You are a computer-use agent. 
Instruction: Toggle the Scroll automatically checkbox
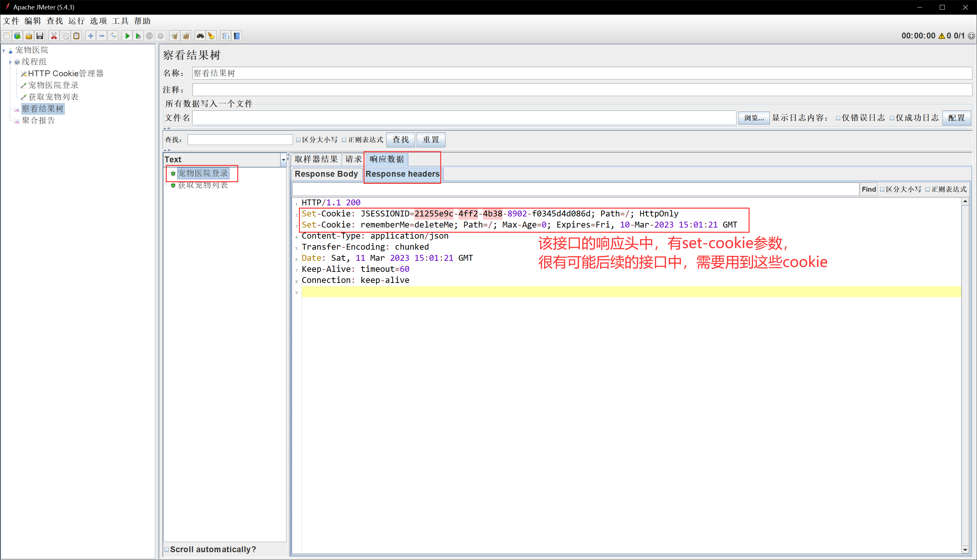pos(167,550)
